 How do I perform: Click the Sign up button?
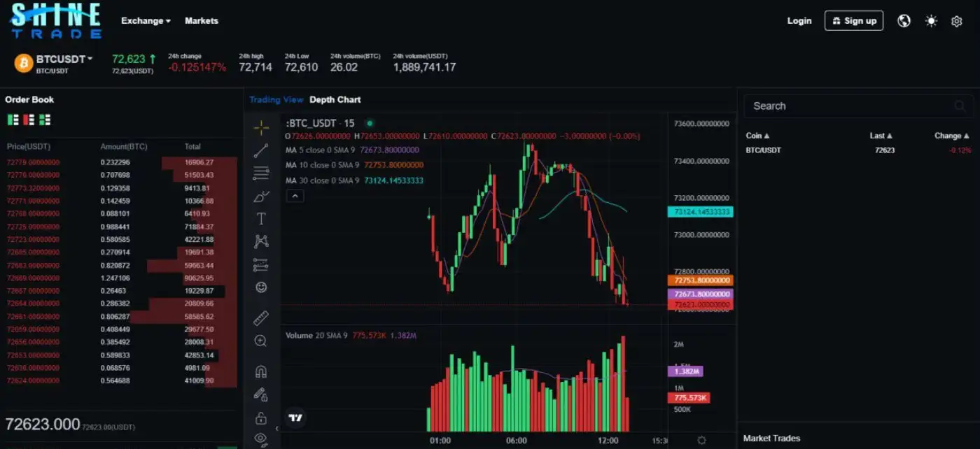pos(853,21)
